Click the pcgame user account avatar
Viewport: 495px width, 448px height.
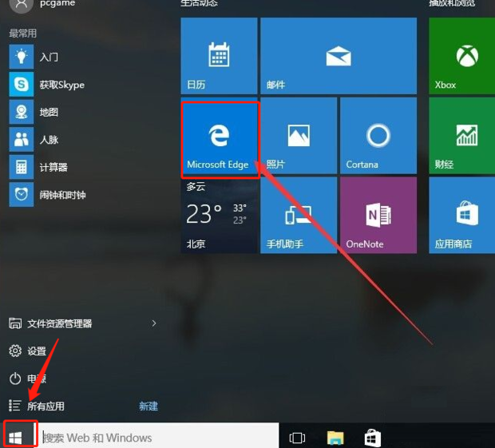pos(21,4)
